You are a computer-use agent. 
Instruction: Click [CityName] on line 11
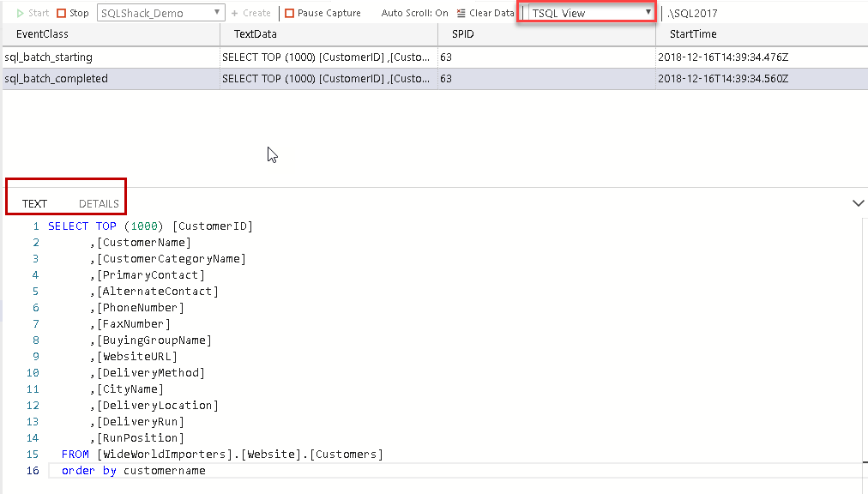pos(130,389)
